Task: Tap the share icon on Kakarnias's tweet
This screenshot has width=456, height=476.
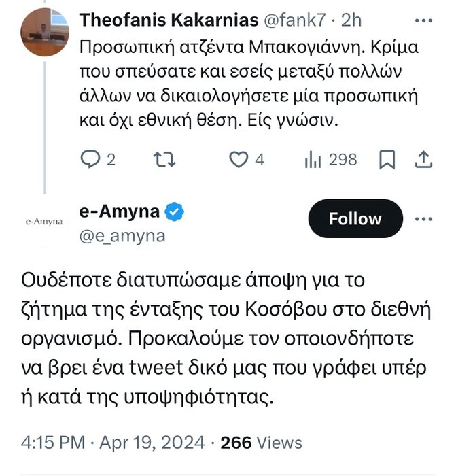Action: 422,159
